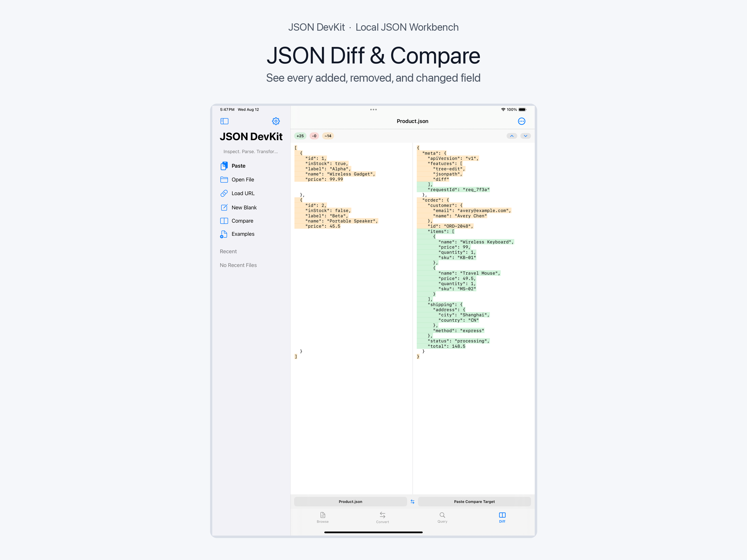The image size is (747, 560).
Task: Open the more options ellipsis button
Action: [x=521, y=121]
